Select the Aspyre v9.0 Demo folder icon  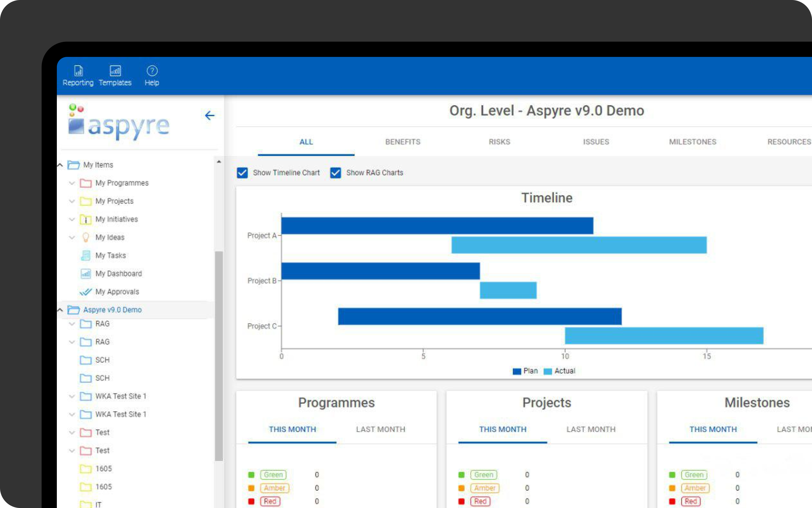74,310
